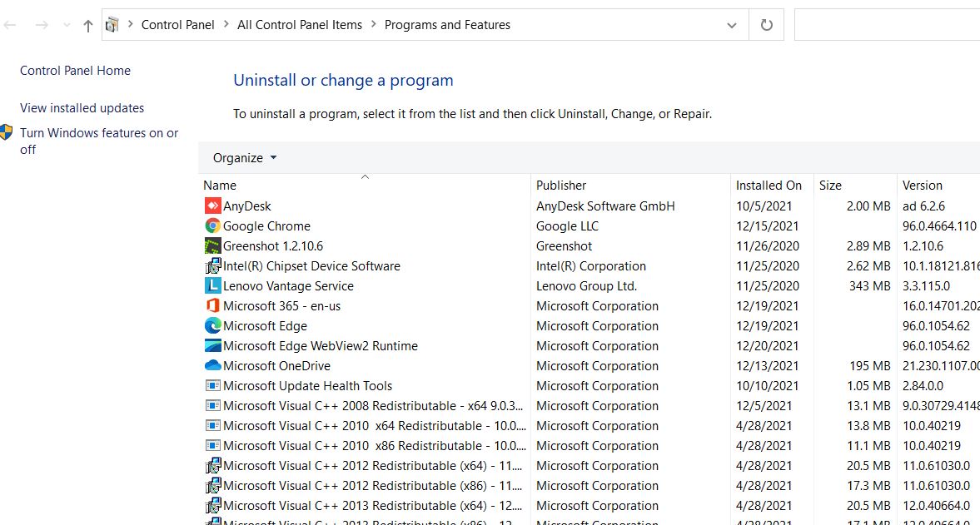Click the Visual C++ 2012 (x64) icon
This screenshot has height=525, width=980.
pyautogui.click(x=212, y=465)
